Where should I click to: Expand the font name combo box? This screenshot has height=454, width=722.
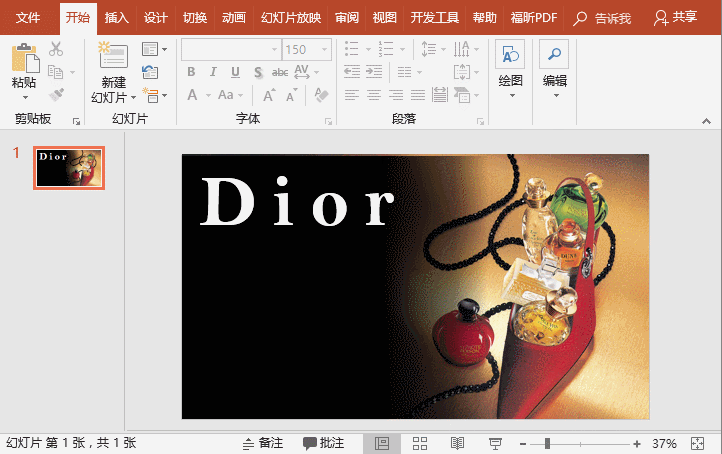(x=273, y=49)
